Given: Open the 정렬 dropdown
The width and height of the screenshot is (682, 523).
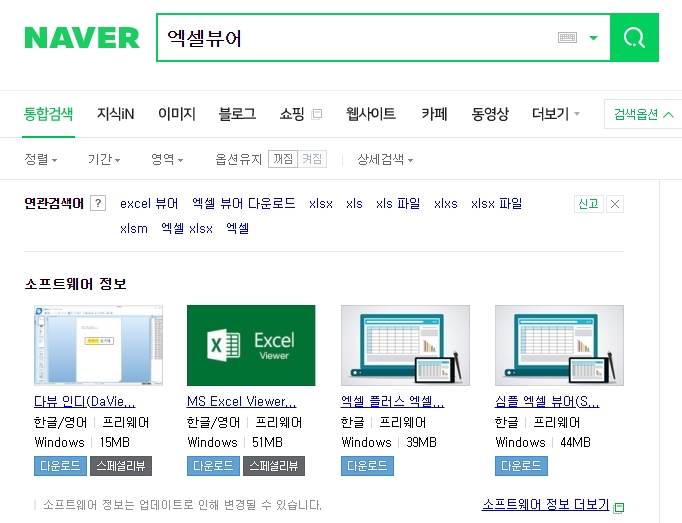Looking at the screenshot, I should [x=40, y=159].
